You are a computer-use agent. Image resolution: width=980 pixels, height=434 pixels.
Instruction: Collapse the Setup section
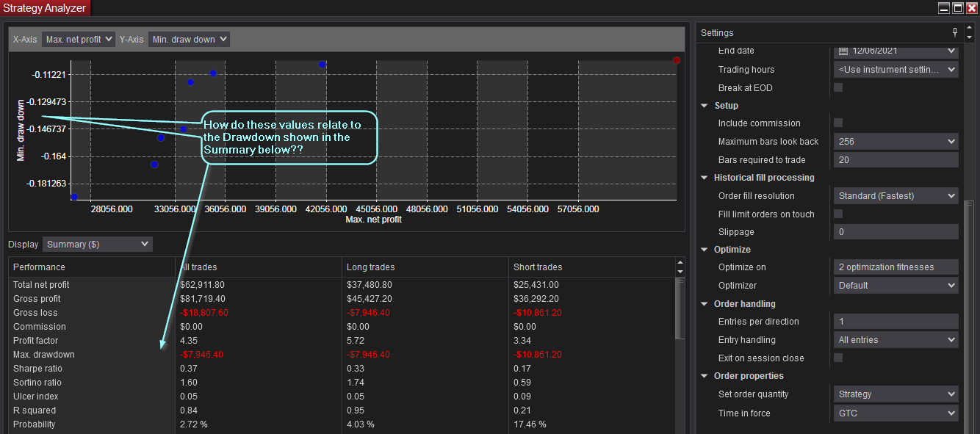point(704,105)
